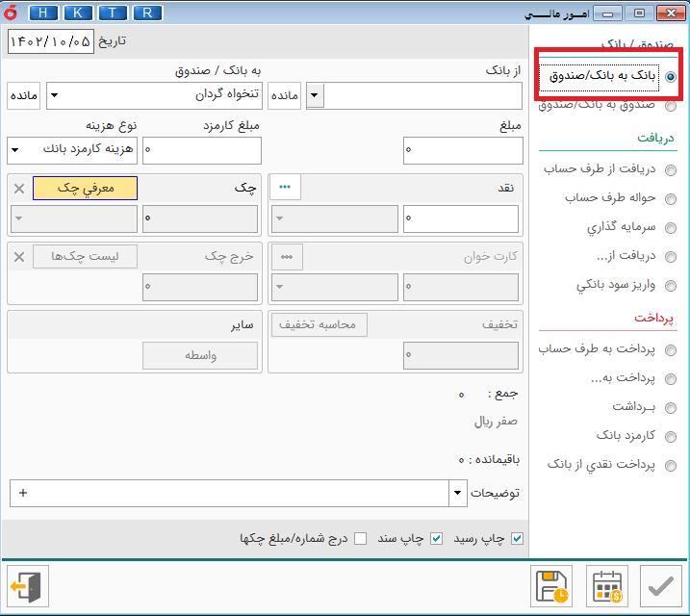
Task: Open the به بانک / صندوق dropdown
Action: pos(54,96)
